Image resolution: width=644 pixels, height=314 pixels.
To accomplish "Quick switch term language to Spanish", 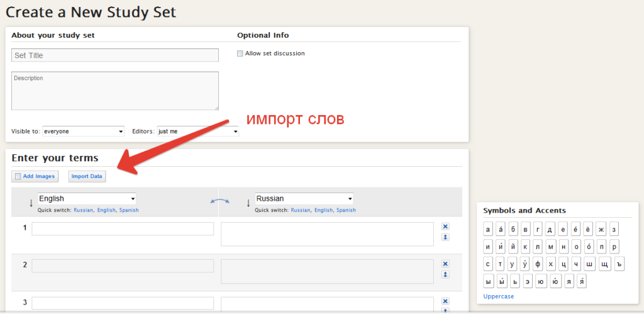I will pos(129,210).
